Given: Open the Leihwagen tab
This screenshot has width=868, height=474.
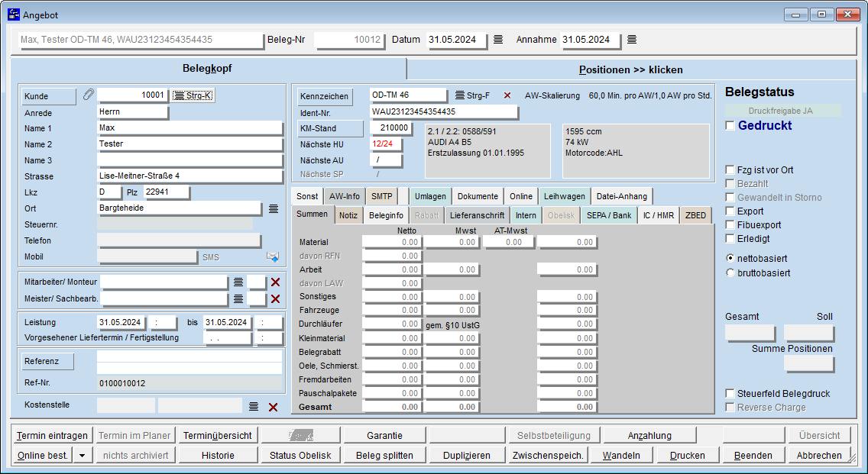Looking at the screenshot, I should tap(564, 196).
